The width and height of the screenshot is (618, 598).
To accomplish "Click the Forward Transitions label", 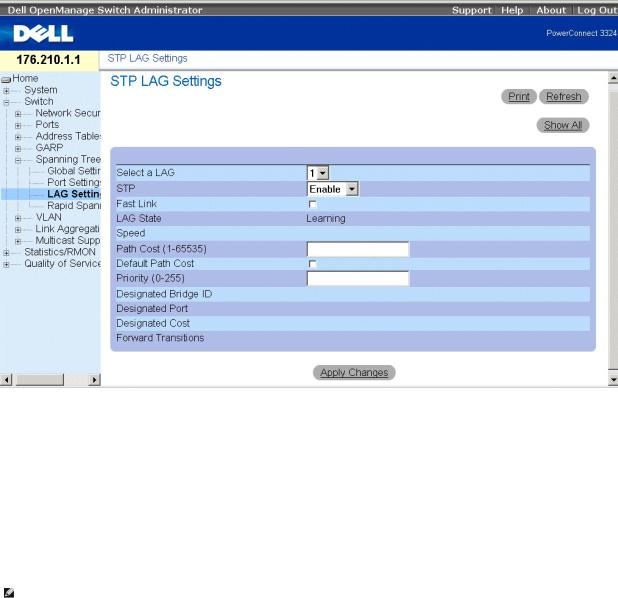I will pyautogui.click(x=160, y=338).
